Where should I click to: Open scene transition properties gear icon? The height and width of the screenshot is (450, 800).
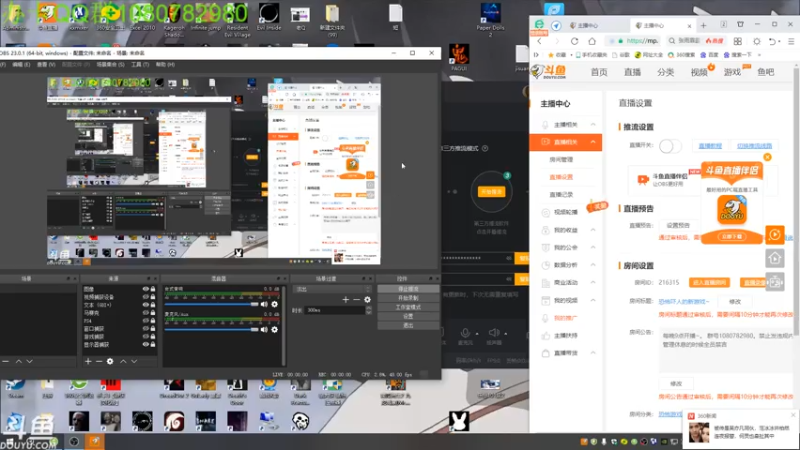point(367,299)
